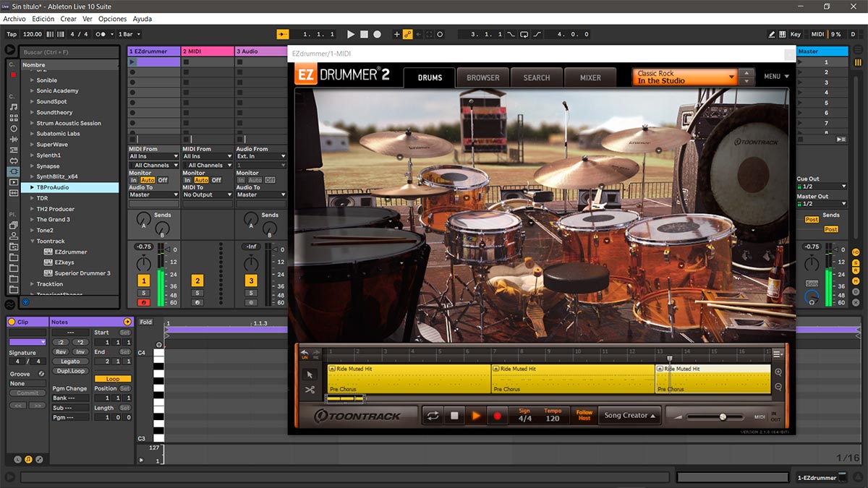Open the Plug-ins category in the browser sidebar
The height and width of the screenshot is (488, 868).
tap(14, 171)
